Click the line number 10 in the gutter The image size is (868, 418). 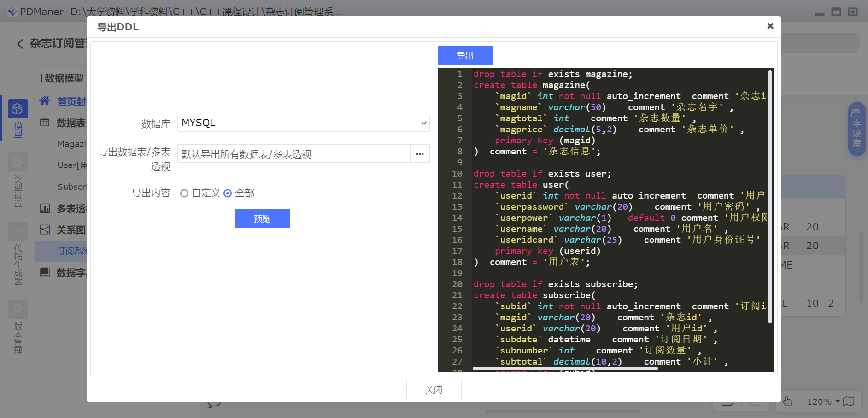pos(457,174)
